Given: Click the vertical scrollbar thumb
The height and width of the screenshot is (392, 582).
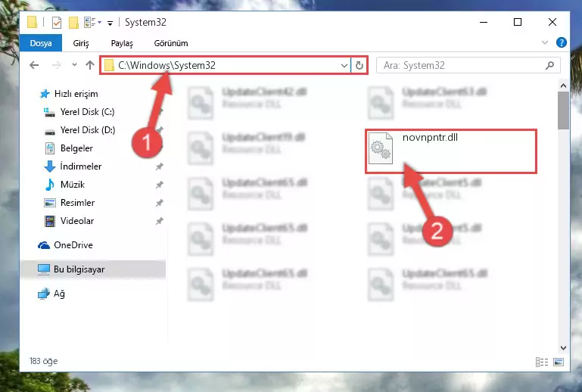Looking at the screenshot, I should coord(563,110).
